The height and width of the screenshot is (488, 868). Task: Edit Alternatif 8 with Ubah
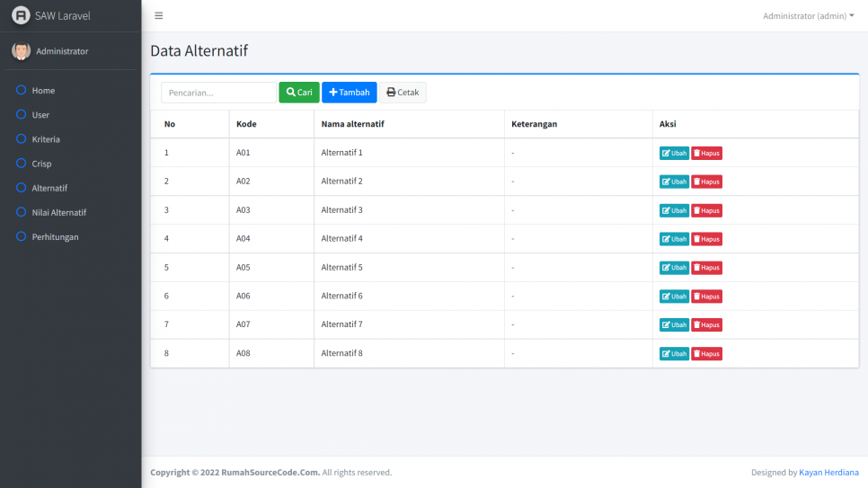click(x=674, y=354)
